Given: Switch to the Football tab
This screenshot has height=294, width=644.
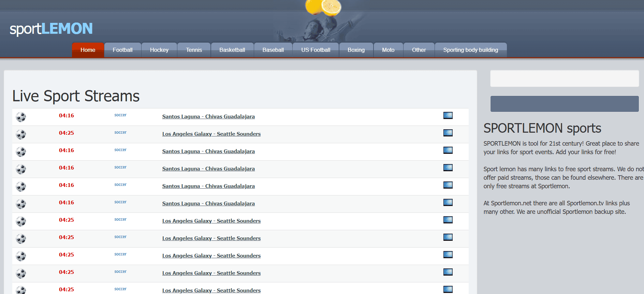Looking at the screenshot, I should click(122, 50).
